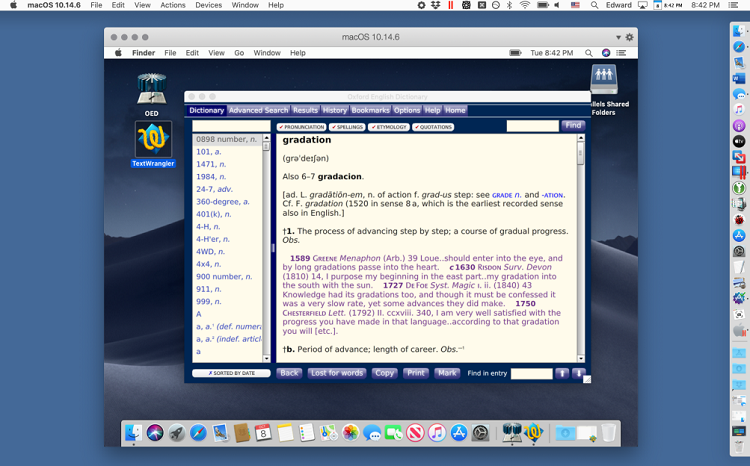Open the Bookmarks tab
This screenshot has height=466, width=750.
coord(370,110)
